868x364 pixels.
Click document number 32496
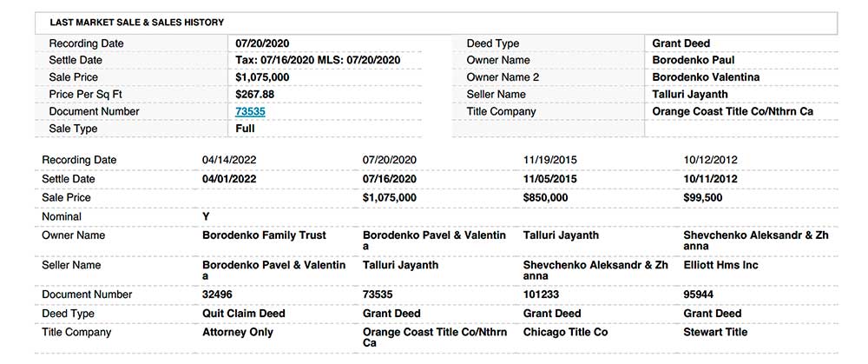218,295
